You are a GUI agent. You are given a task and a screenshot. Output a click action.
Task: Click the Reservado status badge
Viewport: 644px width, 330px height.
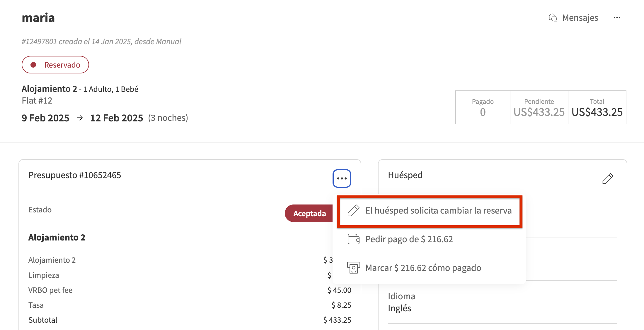coord(55,65)
